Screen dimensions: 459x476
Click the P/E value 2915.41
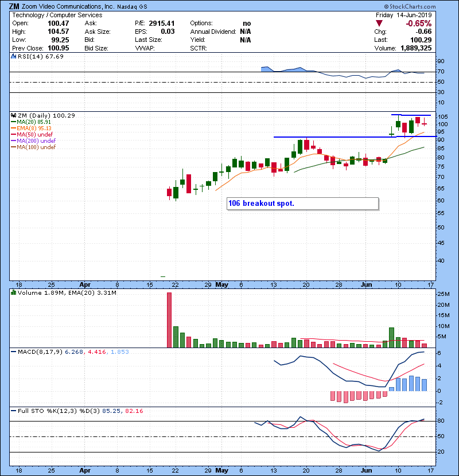click(162, 24)
